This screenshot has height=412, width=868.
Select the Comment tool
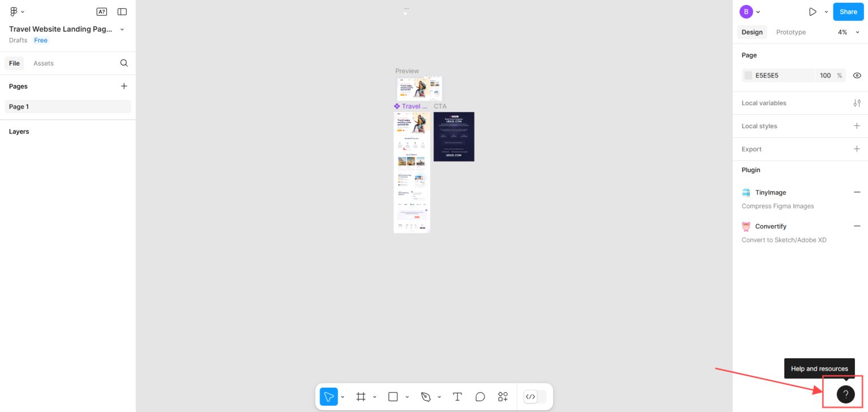click(480, 397)
